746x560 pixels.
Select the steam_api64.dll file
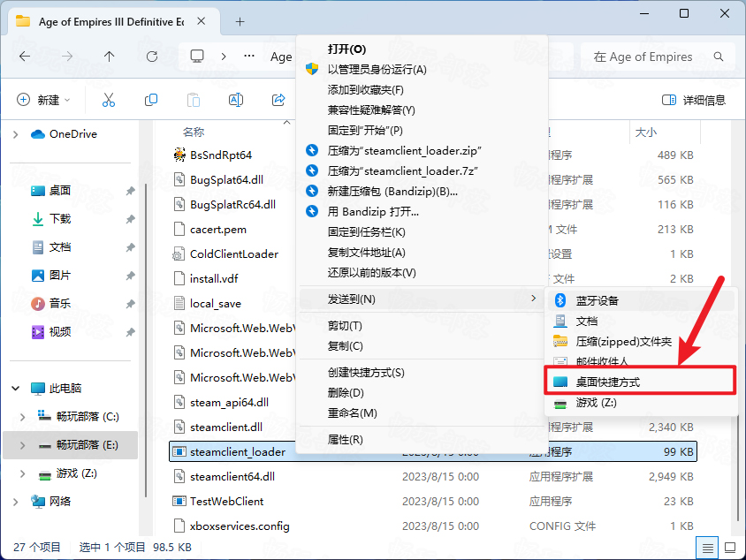point(229,402)
